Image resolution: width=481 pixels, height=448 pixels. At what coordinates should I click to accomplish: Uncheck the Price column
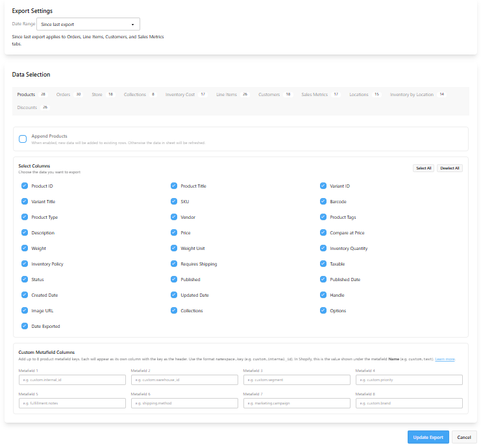174,232
